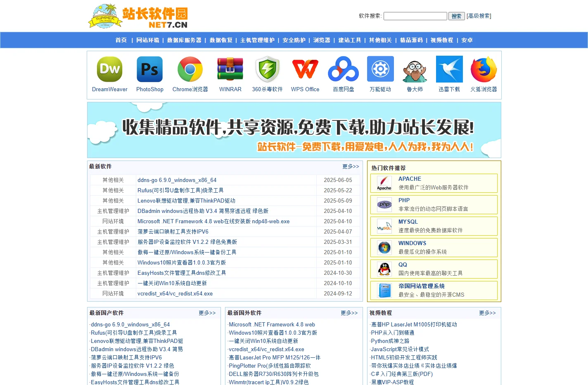Viewport: 588px width, 385px height.
Task: Click the 站长软件园 NET7.CN site logo
Action: tap(138, 16)
